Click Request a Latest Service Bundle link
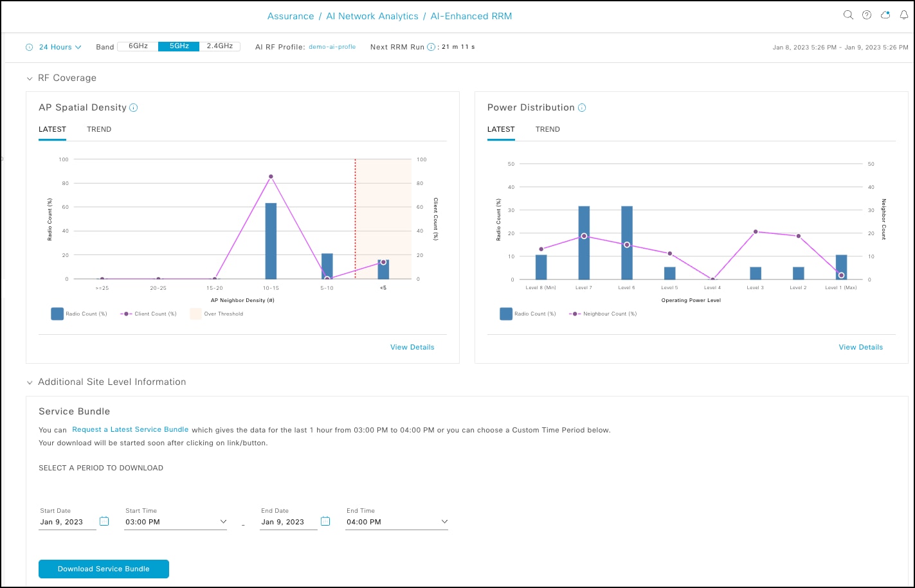This screenshot has width=915, height=588. coord(131,429)
